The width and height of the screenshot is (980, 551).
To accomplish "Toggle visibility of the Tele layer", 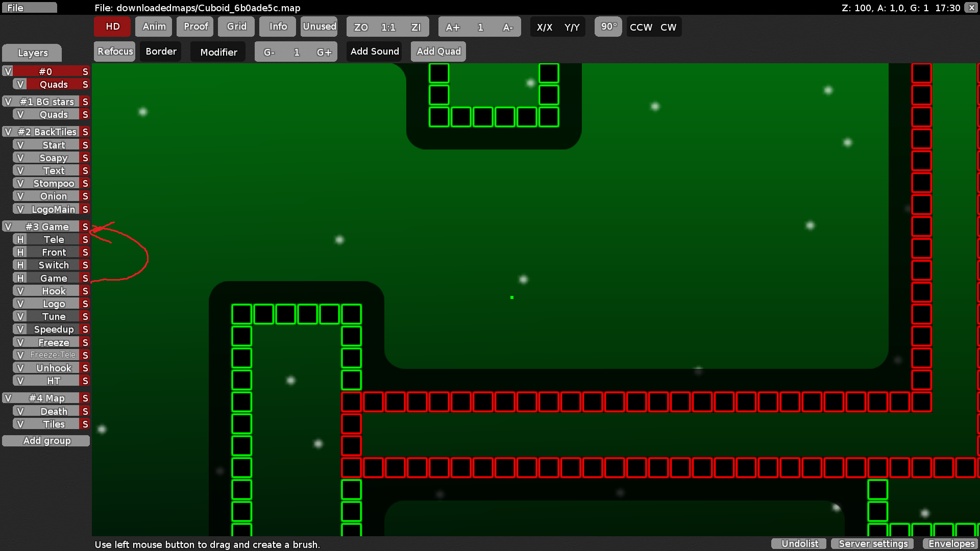I will (x=20, y=239).
